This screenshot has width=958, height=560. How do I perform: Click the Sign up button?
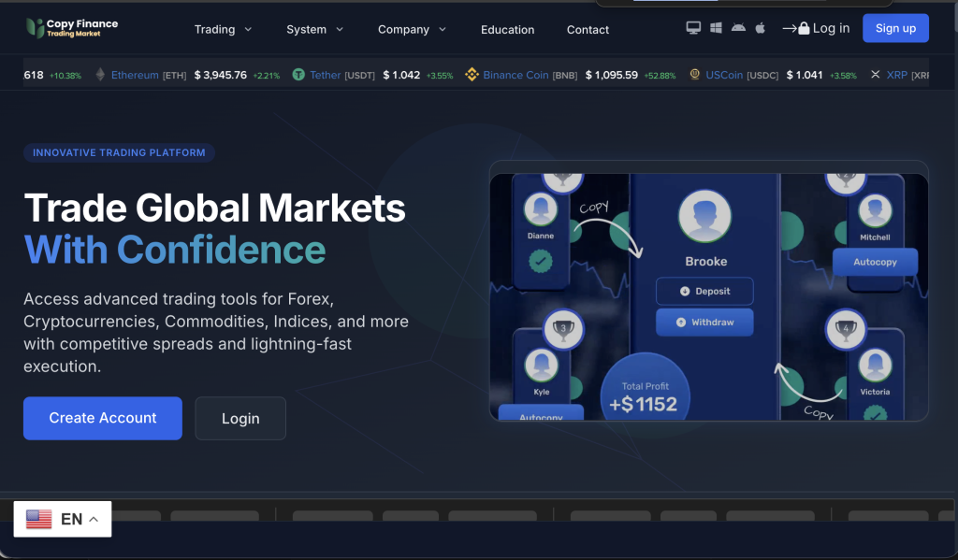pyautogui.click(x=895, y=28)
